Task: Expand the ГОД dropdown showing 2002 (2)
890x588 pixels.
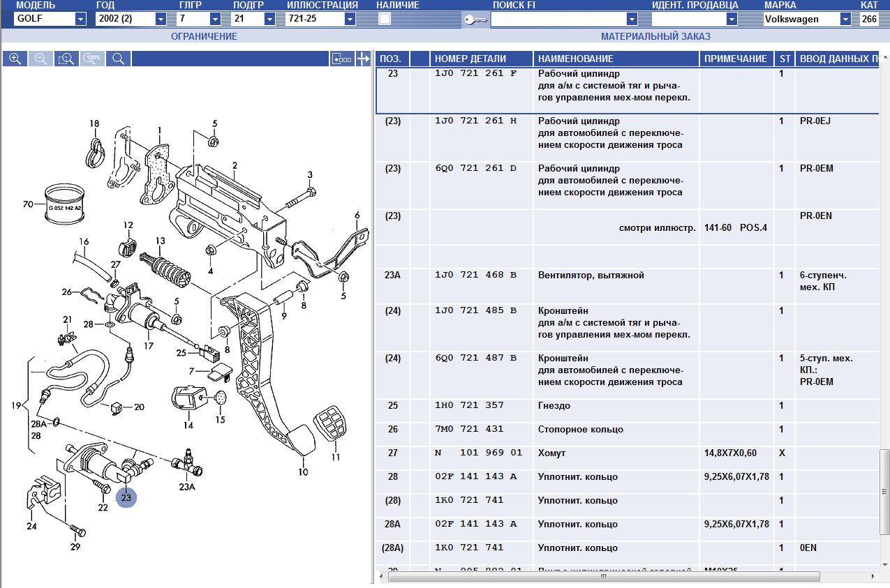Action: click(161, 20)
